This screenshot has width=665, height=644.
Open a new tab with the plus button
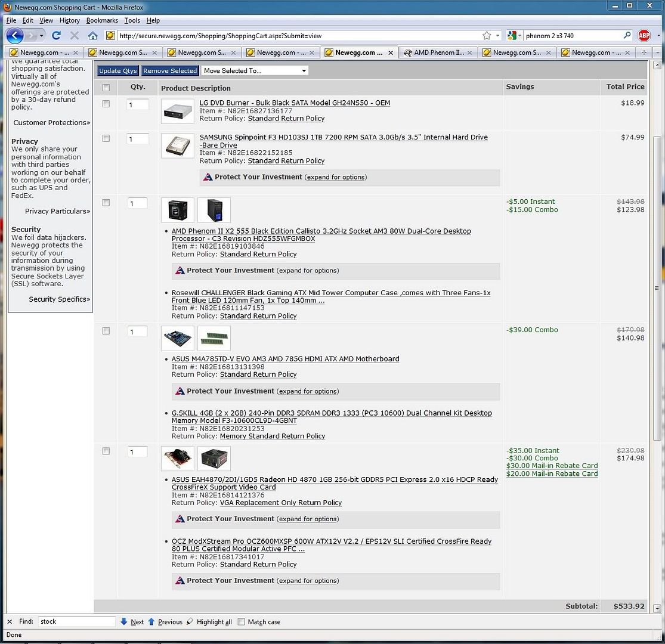644,52
